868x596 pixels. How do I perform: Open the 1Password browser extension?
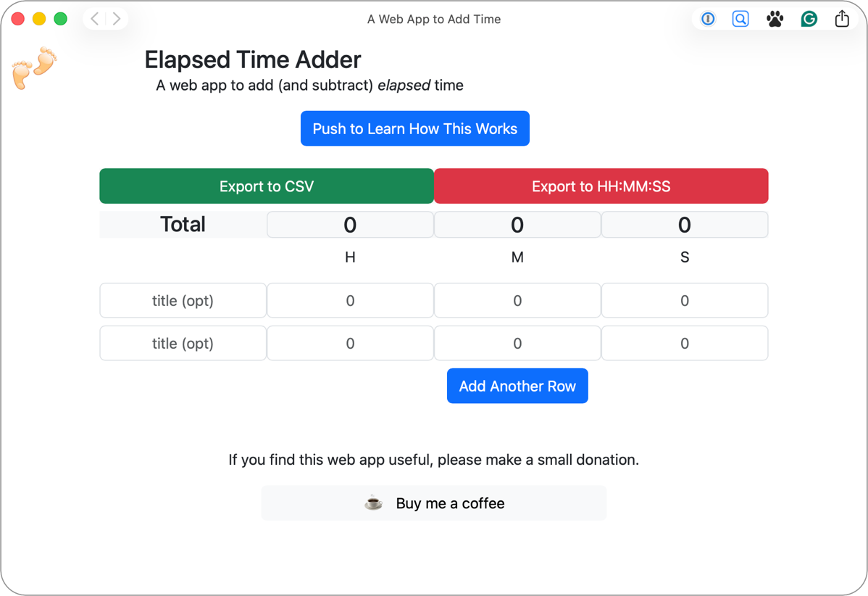point(707,19)
